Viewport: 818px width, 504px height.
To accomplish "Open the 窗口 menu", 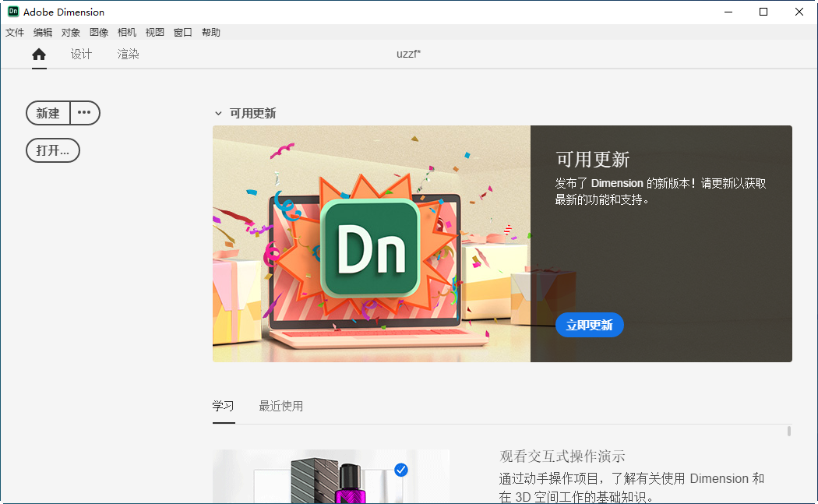I will [x=182, y=32].
